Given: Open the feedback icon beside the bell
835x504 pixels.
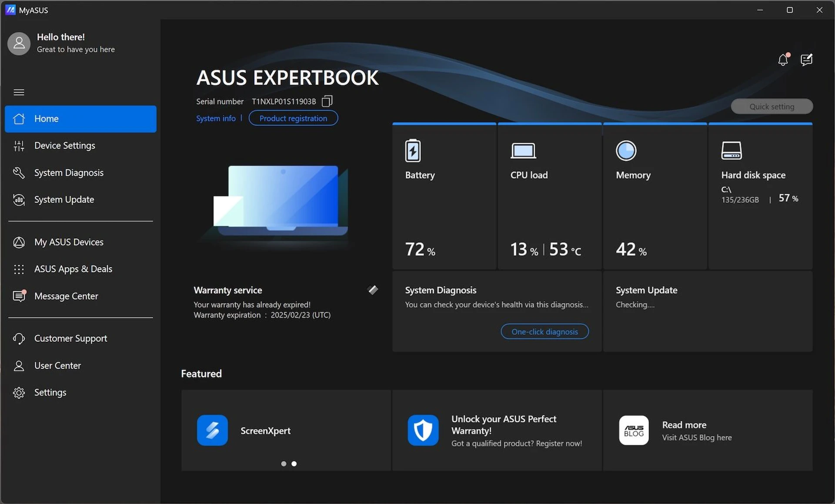Looking at the screenshot, I should tap(807, 60).
